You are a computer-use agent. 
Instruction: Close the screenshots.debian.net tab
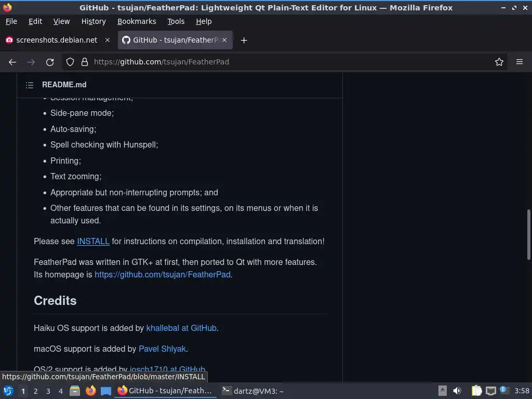[x=108, y=40]
